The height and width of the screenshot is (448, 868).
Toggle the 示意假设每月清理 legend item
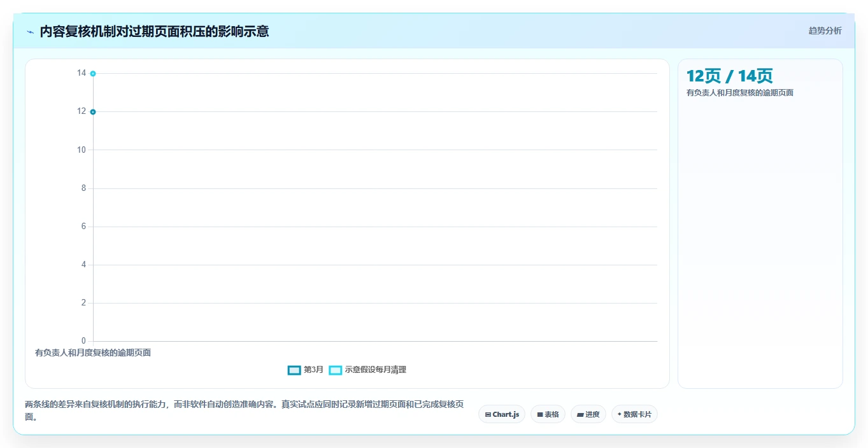click(367, 370)
